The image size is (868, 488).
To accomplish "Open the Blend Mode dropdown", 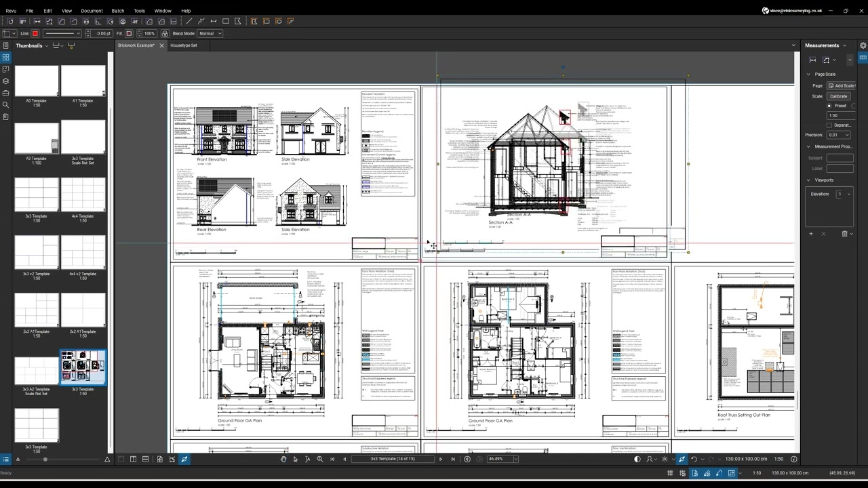I will click(210, 33).
